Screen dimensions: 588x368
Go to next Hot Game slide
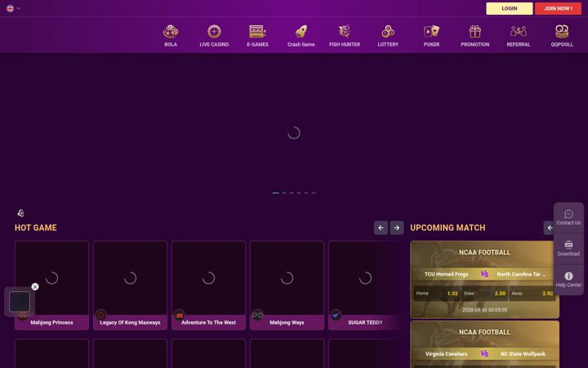(397, 227)
